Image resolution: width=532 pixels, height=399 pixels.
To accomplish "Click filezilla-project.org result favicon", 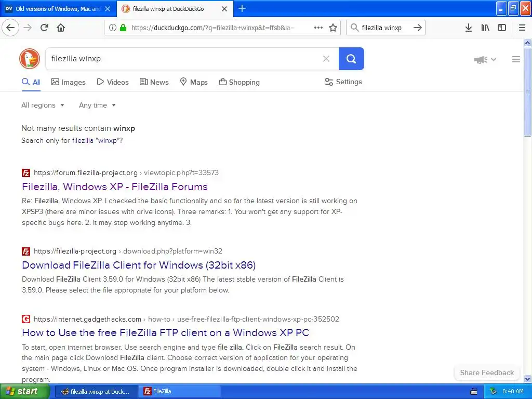I will click(26, 251).
